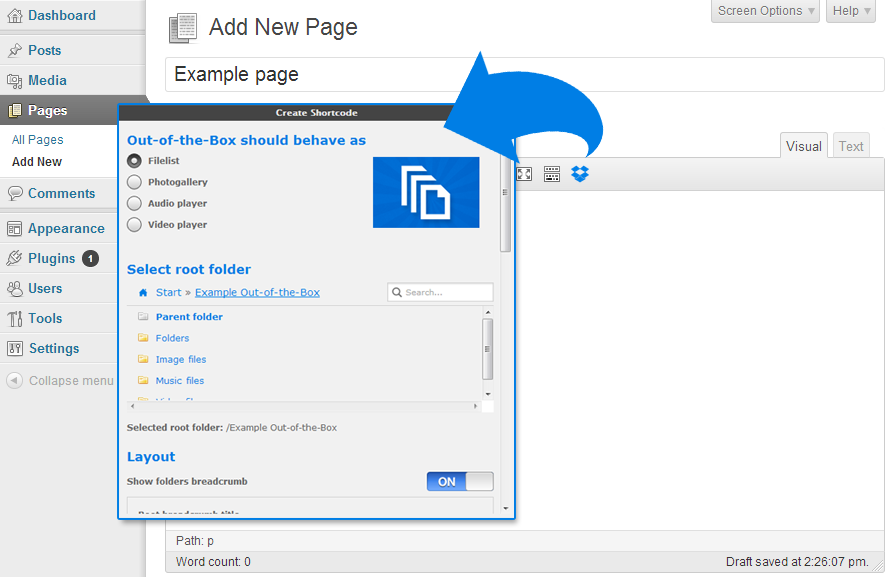Image resolution: width=896 pixels, height=577 pixels.
Task: Click the Example Out-of-the-Box breadcrumb link
Action: pos(257,292)
